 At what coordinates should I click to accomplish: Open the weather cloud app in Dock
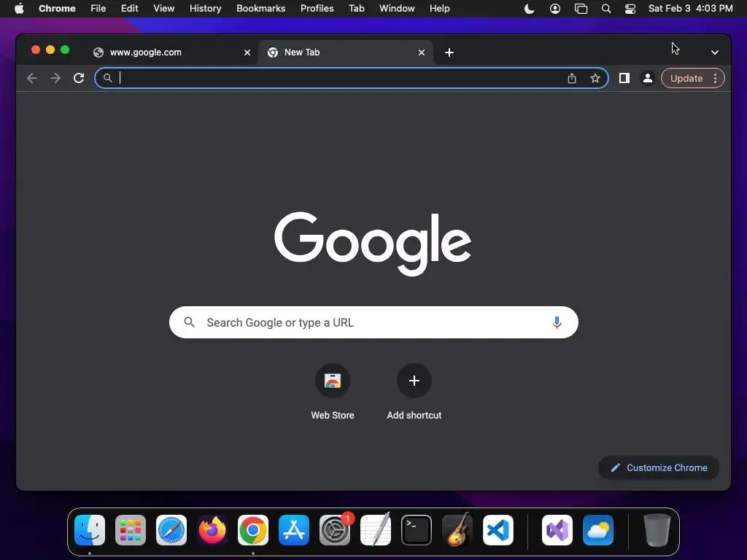click(598, 530)
